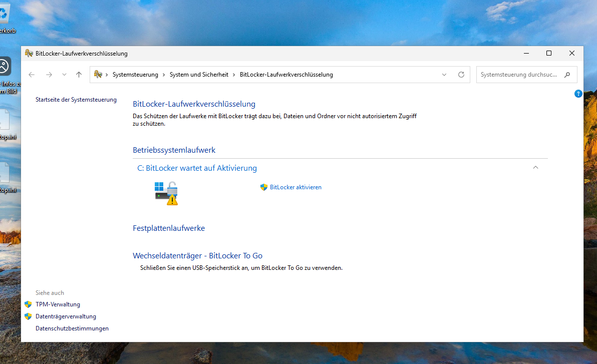Open recent locations dropdown chevron
The image size is (597, 364).
[x=64, y=75]
